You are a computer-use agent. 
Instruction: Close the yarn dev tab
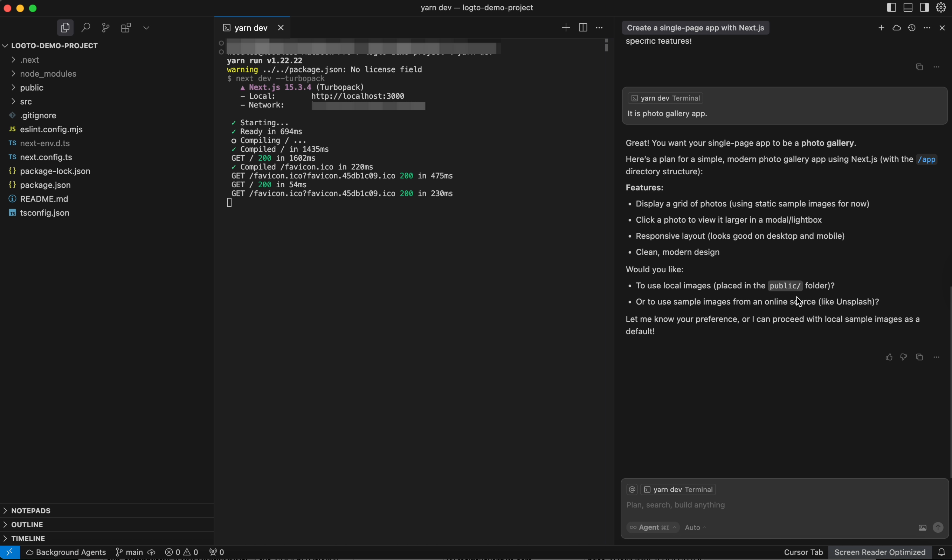pyautogui.click(x=281, y=28)
